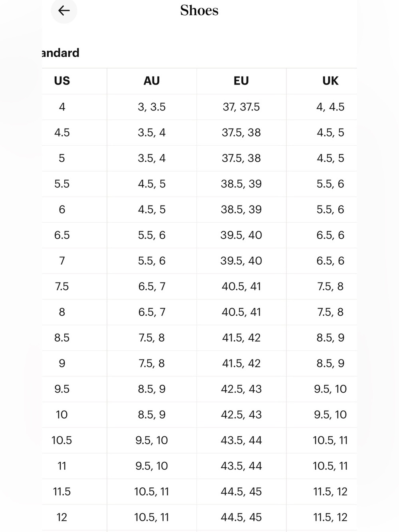The image size is (399, 532).
Task: Select the US size 12 cell
Action: 62,517
